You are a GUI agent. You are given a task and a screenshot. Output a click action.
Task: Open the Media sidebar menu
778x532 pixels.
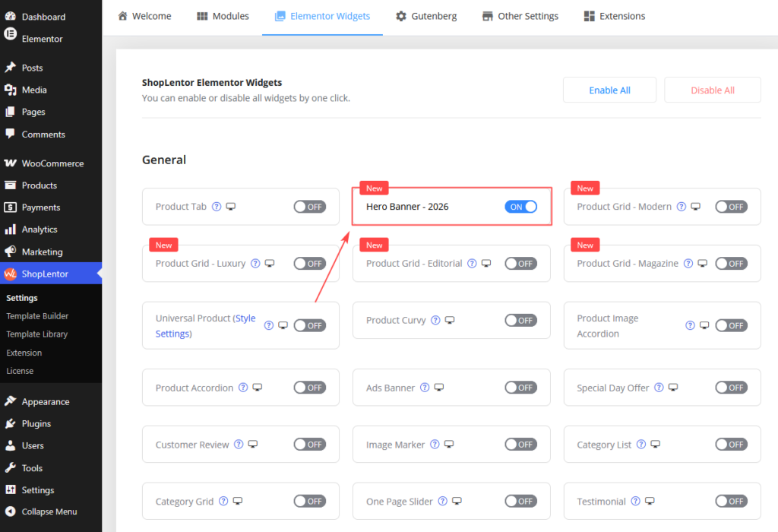(51, 90)
